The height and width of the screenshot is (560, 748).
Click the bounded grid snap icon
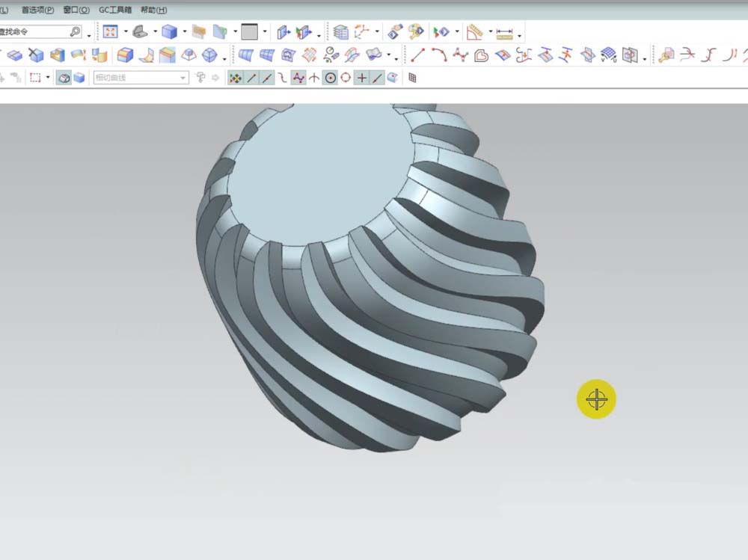click(x=413, y=78)
